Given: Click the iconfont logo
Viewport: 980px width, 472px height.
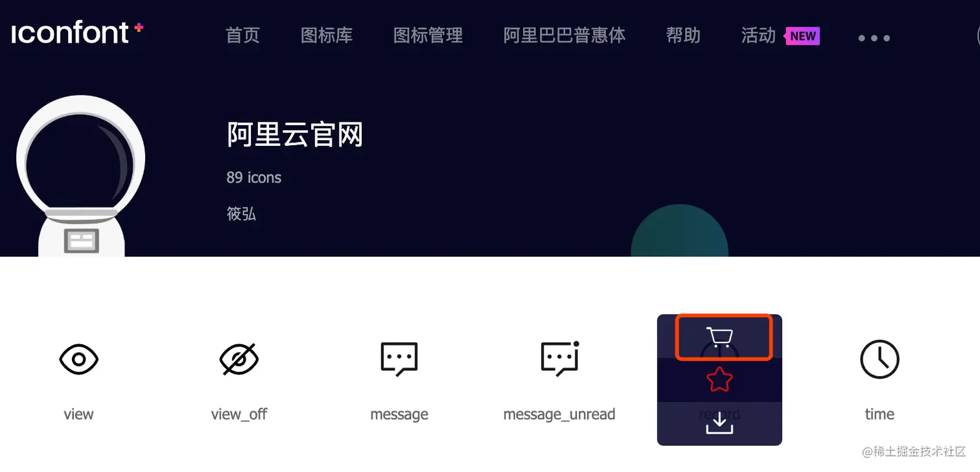Looking at the screenshot, I should (77, 33).
